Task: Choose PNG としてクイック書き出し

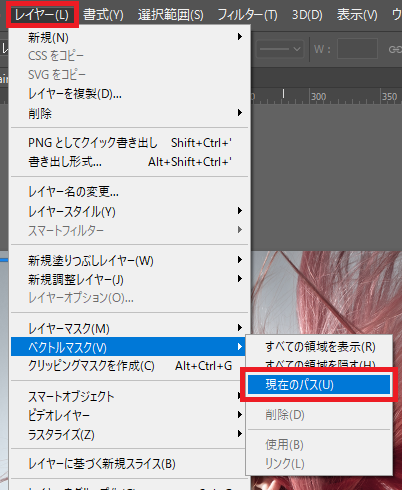Action: (130, 143)
